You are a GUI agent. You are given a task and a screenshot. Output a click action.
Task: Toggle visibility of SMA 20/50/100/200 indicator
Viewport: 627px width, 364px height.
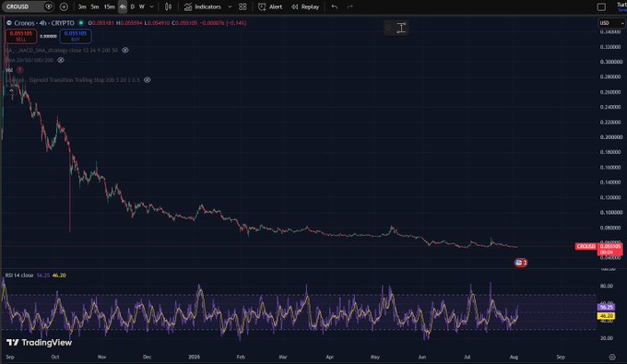[61, 60]
